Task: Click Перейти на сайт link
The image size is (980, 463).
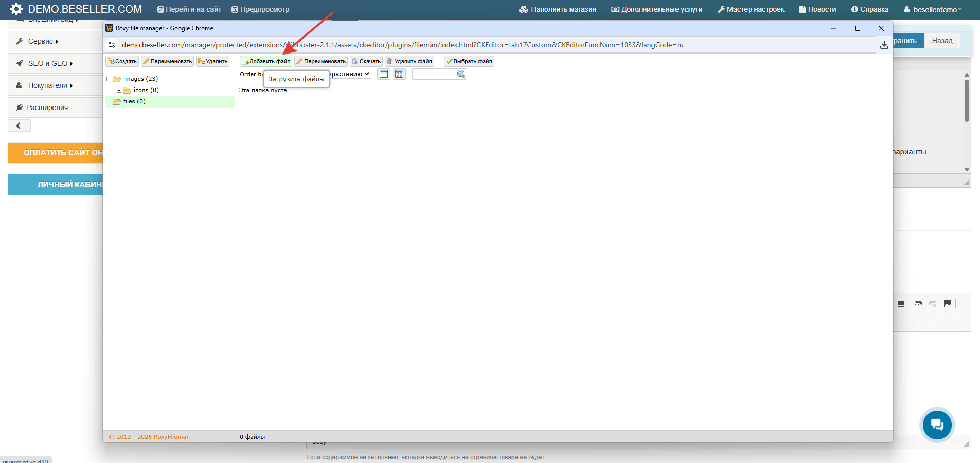Action: [x=189, y=9]
